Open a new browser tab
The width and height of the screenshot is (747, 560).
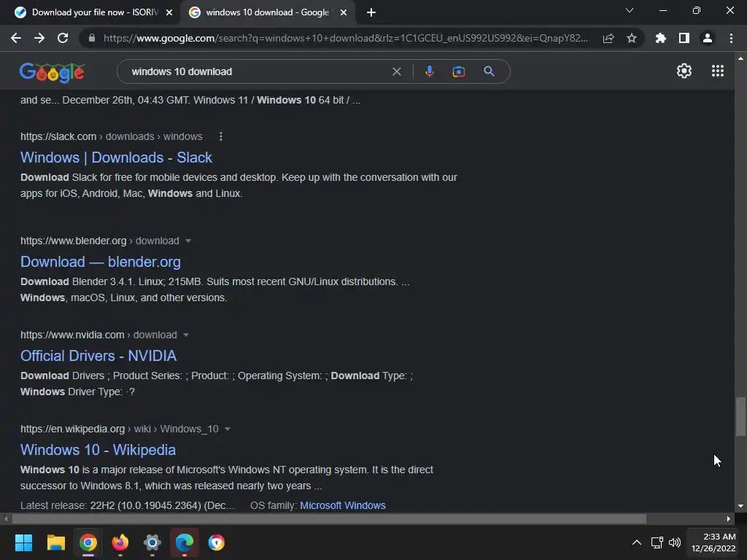point(371,12)
